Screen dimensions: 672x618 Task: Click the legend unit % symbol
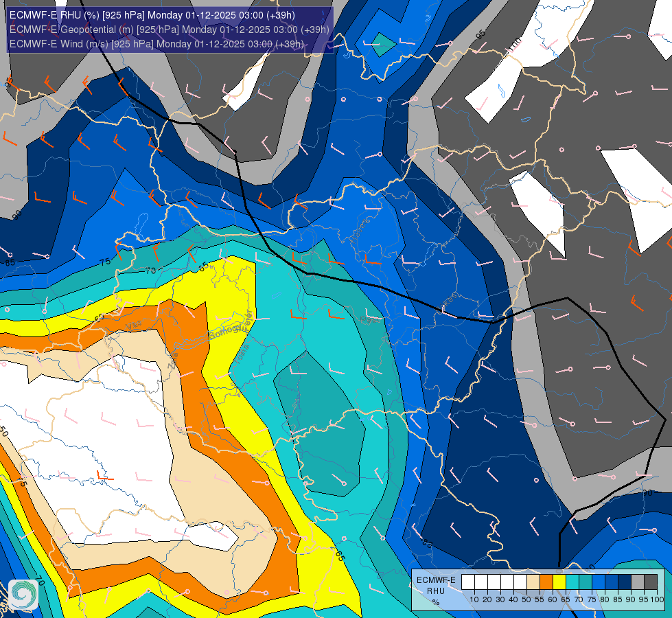tap(436, 602)
